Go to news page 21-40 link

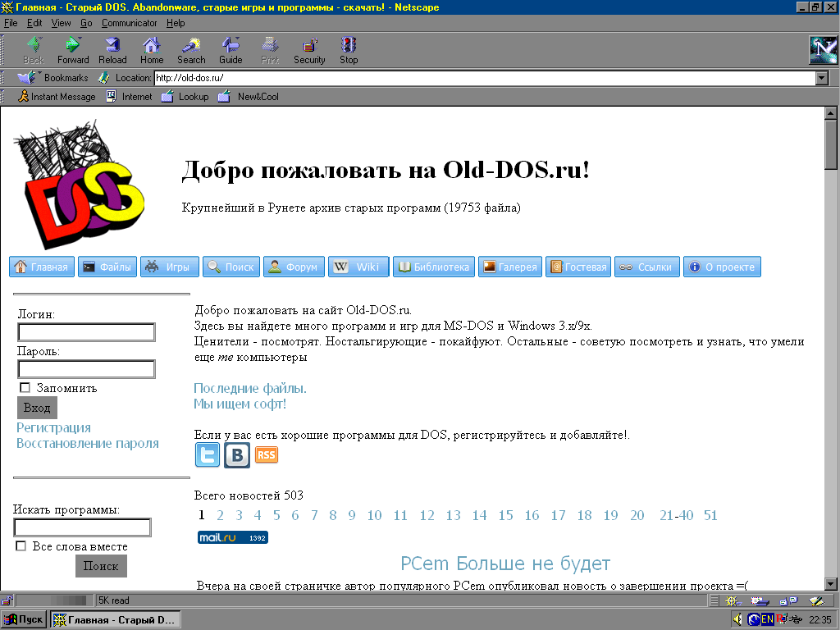coord(676,515)
